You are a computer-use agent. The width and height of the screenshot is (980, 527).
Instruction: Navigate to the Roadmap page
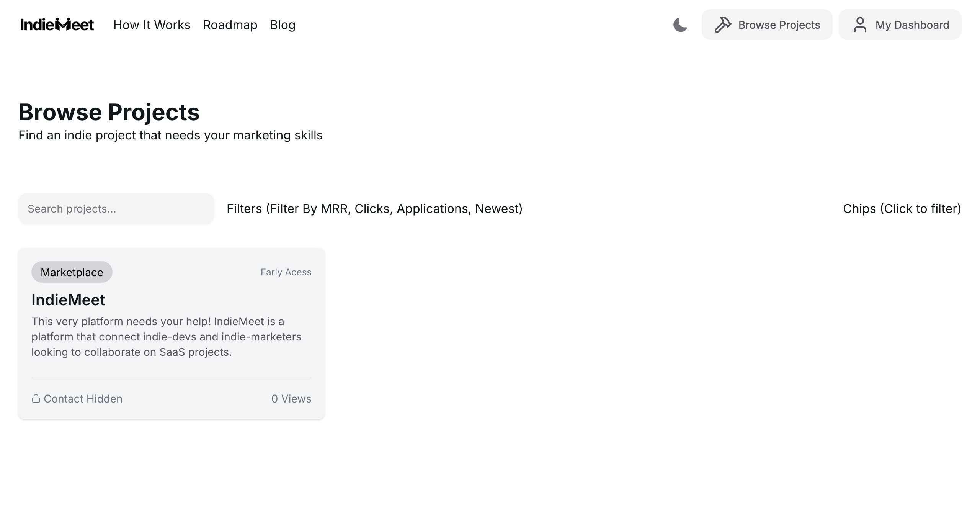[x=230, y=25]
